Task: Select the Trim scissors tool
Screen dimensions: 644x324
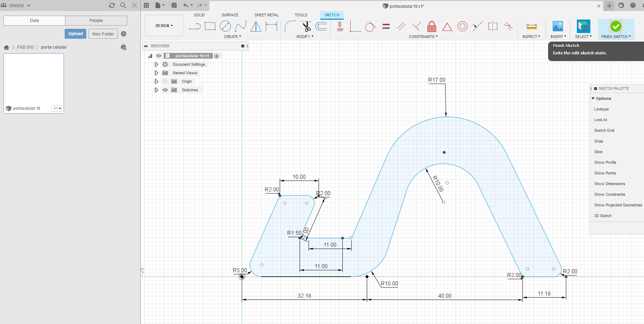Action: pyautogui.click(x=306, y=26)
